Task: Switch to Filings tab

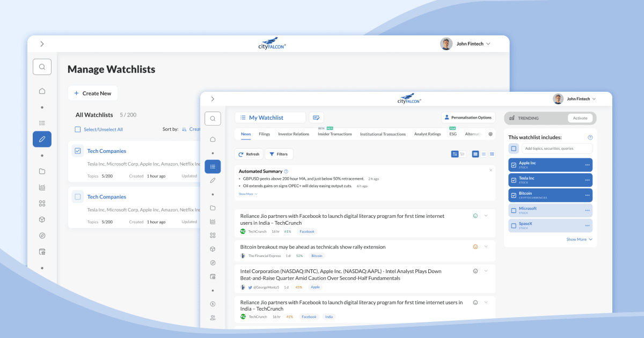Action: coord(264,134)
